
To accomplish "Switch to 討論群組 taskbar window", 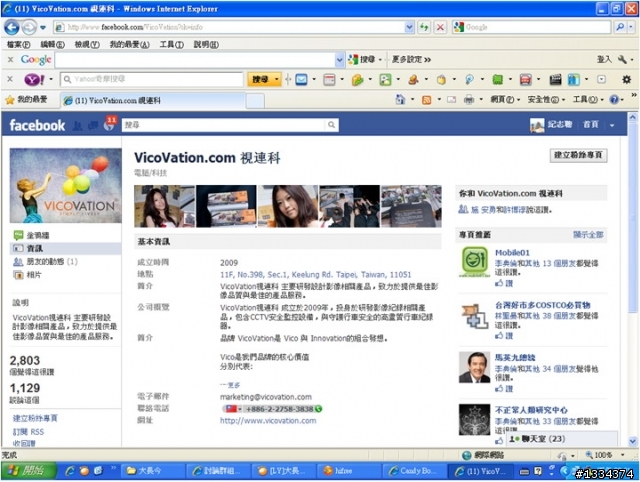I will click(216, 471).
